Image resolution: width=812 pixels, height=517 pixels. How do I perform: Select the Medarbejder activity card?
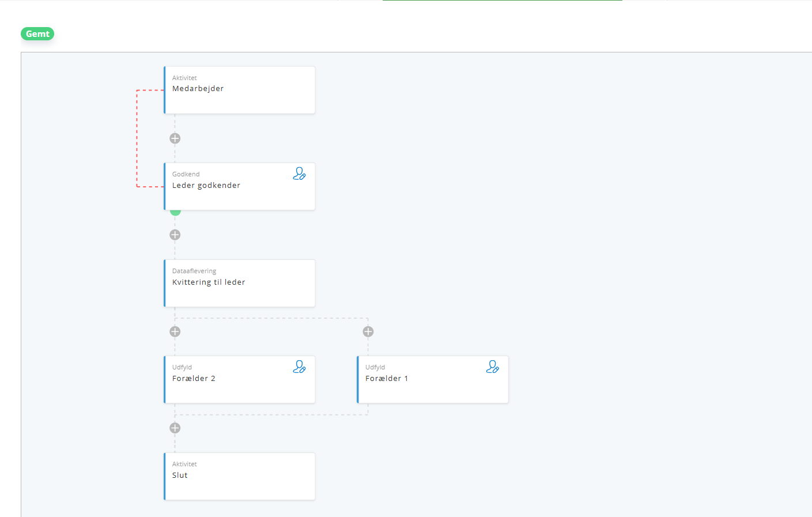[239, 90]
